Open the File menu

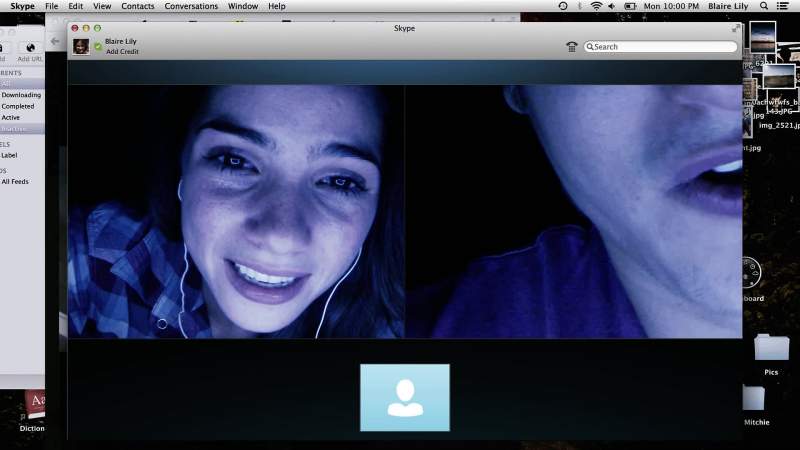52,6
